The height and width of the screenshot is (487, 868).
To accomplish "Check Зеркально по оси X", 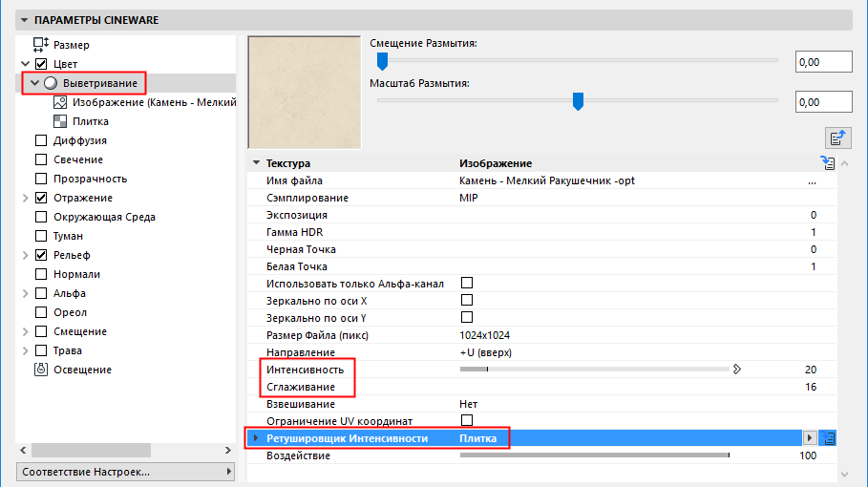I will click(x=467, y=300).
